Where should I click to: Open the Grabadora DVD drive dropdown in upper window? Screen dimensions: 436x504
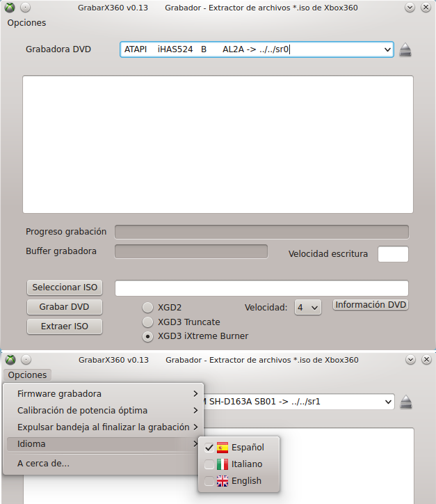[387, 49]
